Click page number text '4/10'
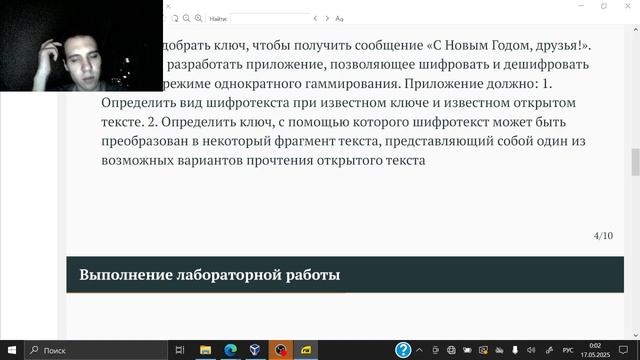The image size is (640, 360). 603,236
